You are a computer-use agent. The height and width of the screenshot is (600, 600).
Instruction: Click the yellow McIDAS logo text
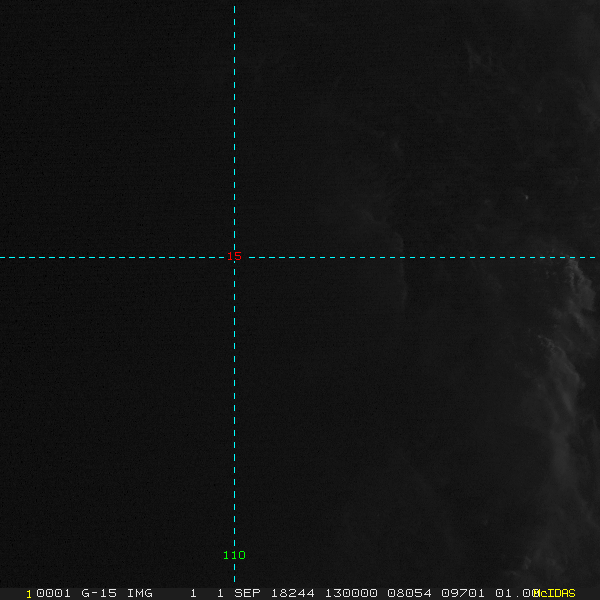[x=557, y=593]
